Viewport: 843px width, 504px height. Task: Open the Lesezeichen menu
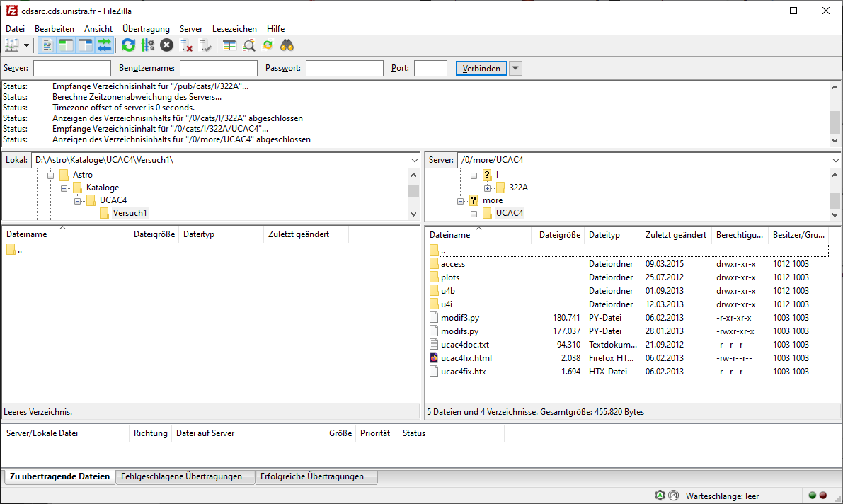point(234,29)
